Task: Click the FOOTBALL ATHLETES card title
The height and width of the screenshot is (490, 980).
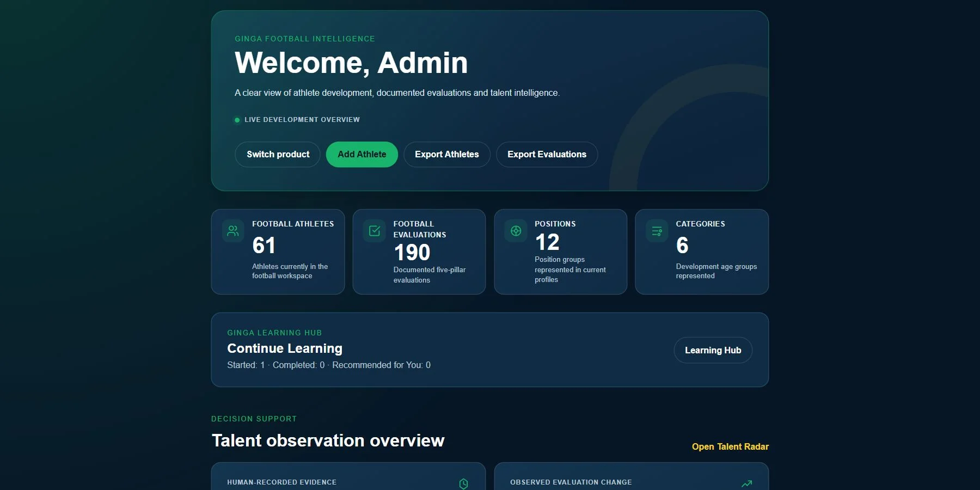Action: (x=293, y=224)
